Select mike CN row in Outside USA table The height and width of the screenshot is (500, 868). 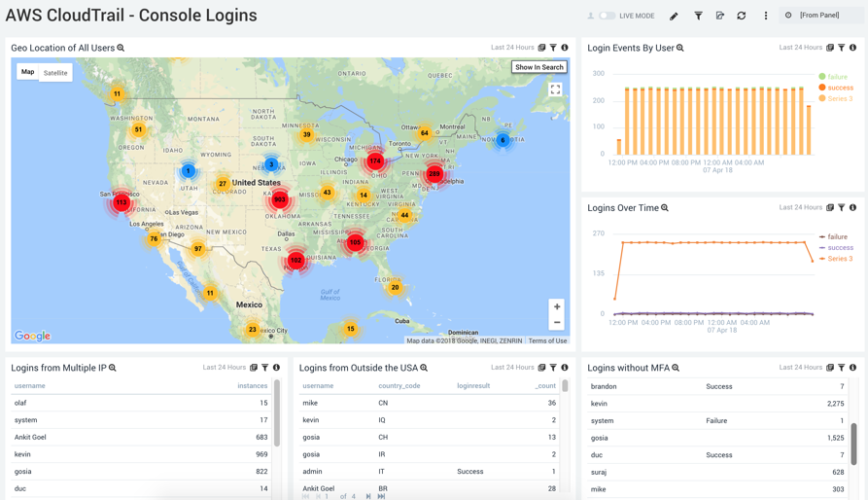tap(429, 403)
